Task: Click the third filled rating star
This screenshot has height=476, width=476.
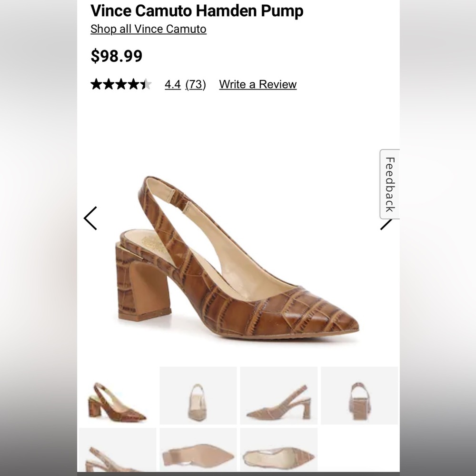Action: pyautogui.click(x=120, y=84)
